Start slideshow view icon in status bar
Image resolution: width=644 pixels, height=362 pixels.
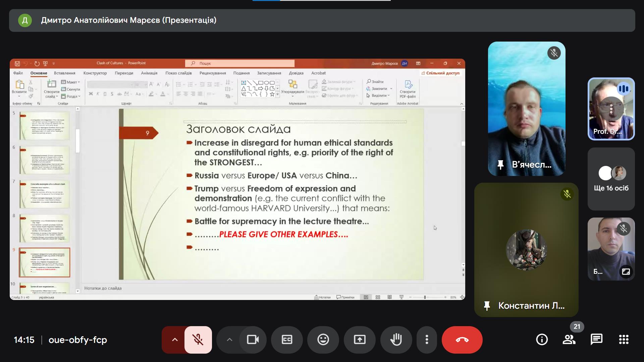click(401, 297)
